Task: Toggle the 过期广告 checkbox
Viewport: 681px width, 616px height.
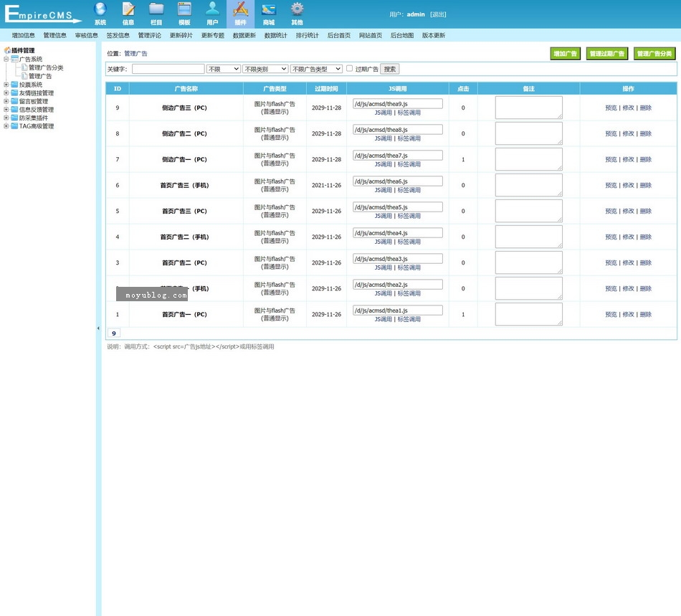Action: pos(349,69)
